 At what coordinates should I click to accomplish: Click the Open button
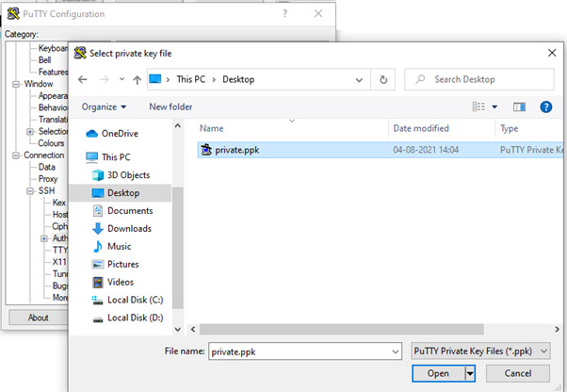click(438, 373)
